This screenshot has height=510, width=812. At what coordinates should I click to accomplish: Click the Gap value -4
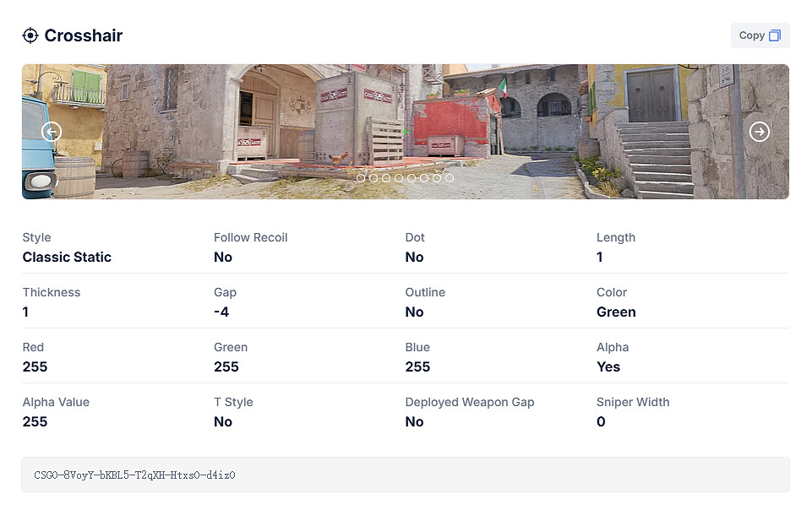221,312
